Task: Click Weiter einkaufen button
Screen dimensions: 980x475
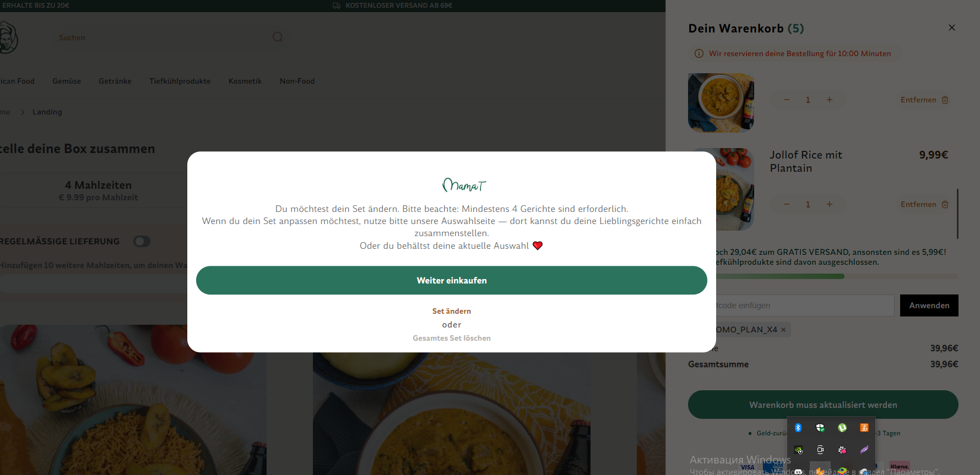Action: (x=452, y=280)
